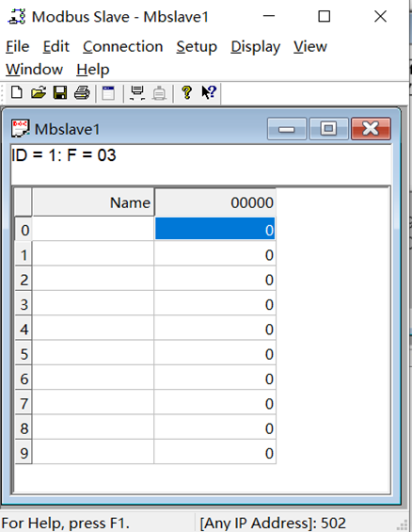Click the Open file folder icon
The height and width of the screenshot is (532, 412).
click(x=39, y=92)
